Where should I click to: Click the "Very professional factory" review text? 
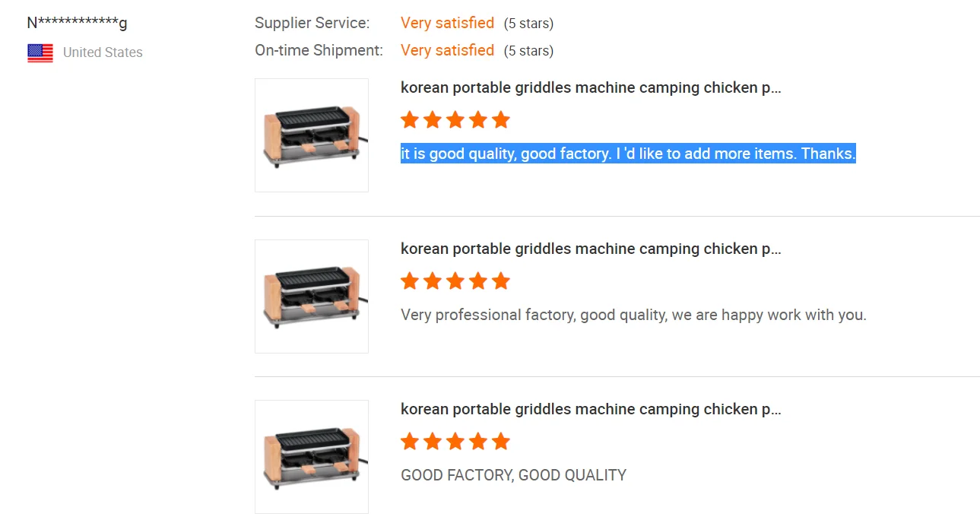[633, 315]
